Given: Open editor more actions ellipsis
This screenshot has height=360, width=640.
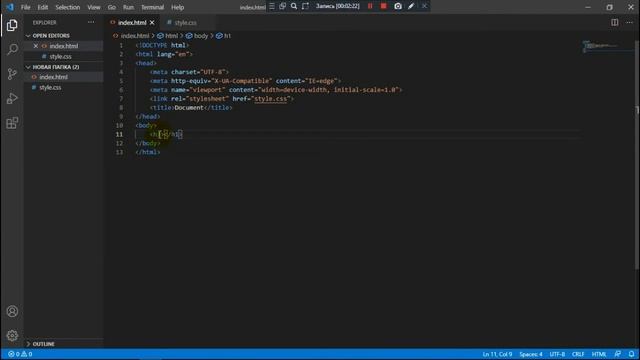Looking at the screenshot, I should pos(629,22).
